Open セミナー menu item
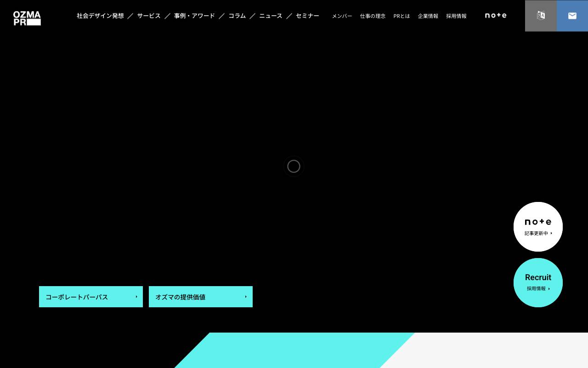The height and width of the screenshot is (368, 588). (x=307, y=16)
